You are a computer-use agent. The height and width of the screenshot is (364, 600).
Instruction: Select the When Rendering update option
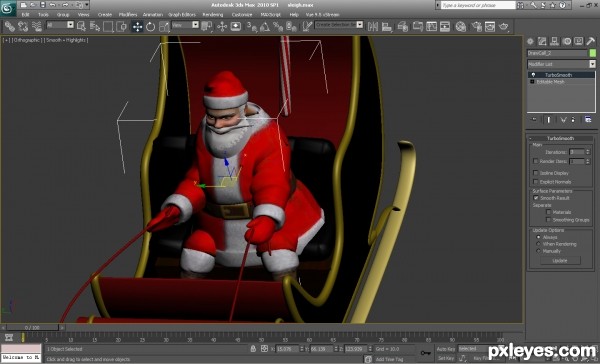[x=538, y=244]
